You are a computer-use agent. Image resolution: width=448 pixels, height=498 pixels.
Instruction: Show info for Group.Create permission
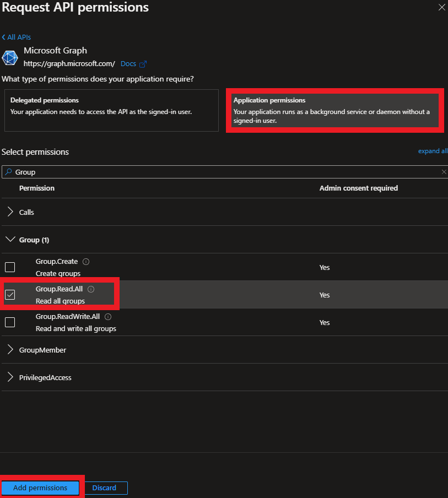[86, 261]
